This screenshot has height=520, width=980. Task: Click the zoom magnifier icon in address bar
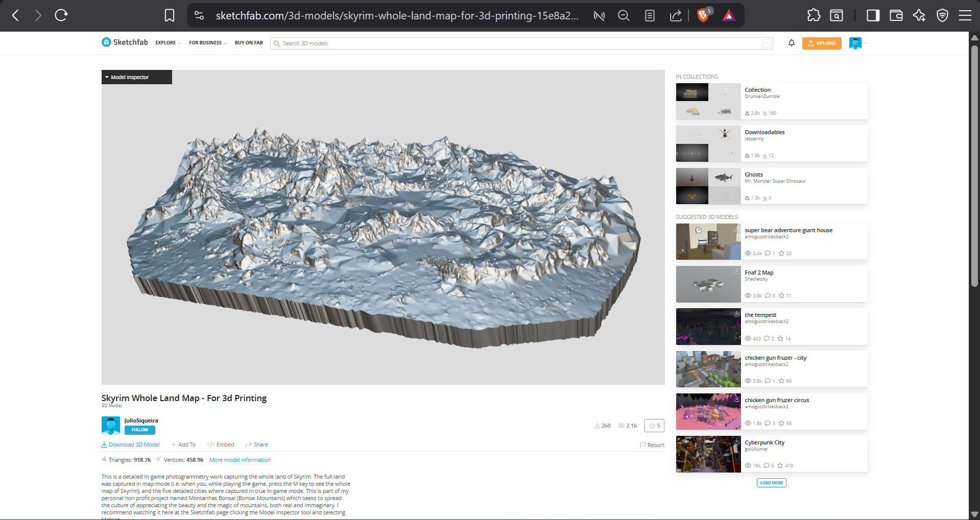point(624,15)
